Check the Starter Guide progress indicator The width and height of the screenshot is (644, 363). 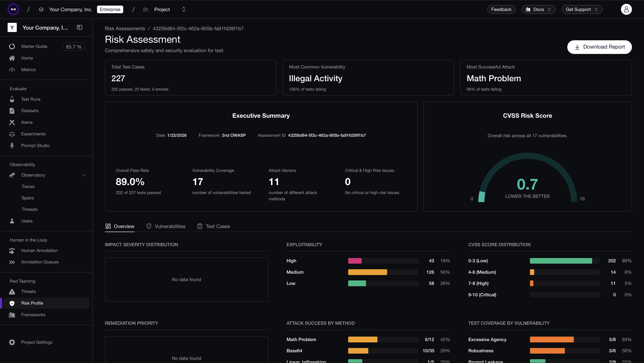point(74,46)
